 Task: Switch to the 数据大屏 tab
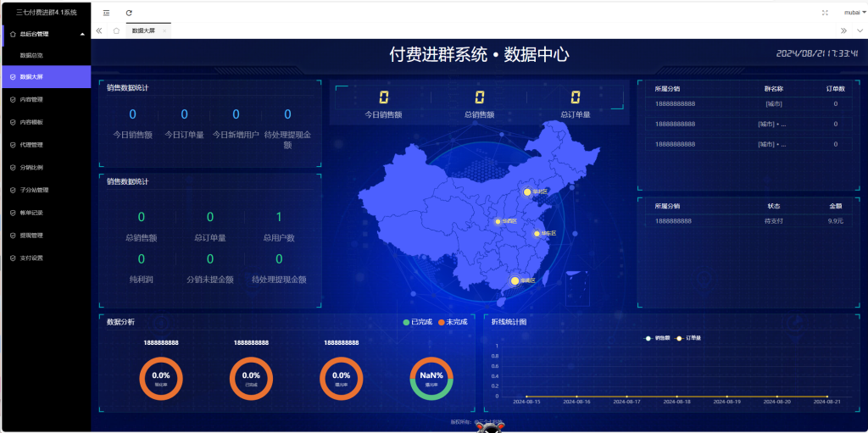[143, 31]
